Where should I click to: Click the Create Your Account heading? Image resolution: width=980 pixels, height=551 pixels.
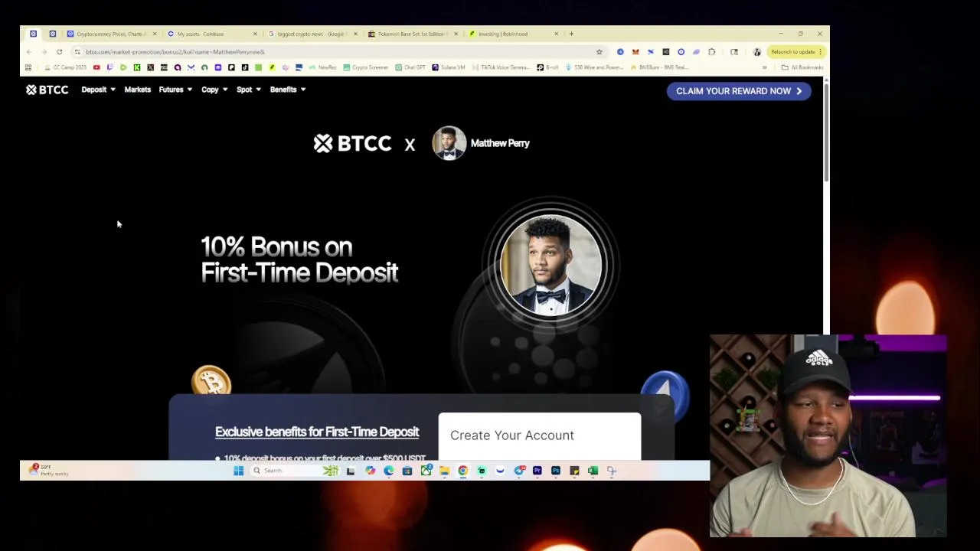pyautogui.click(x=512, y=435)
